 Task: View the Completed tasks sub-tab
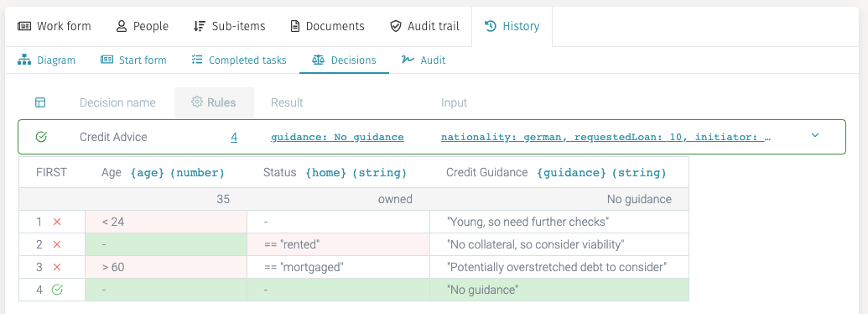(238, 60)
